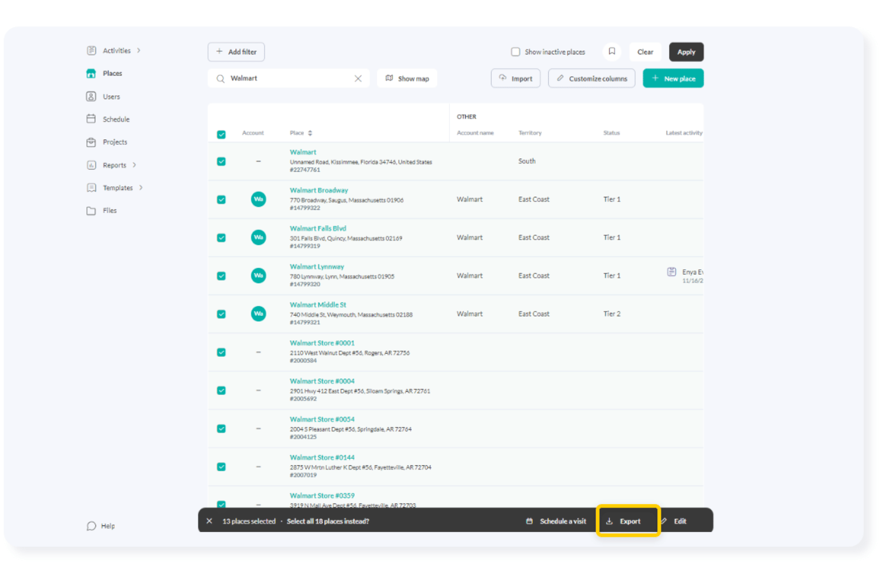Image resolution: width=882 pixels, height=588 pixels.
Task: Click the Show map button
Action: coord(407,79)
